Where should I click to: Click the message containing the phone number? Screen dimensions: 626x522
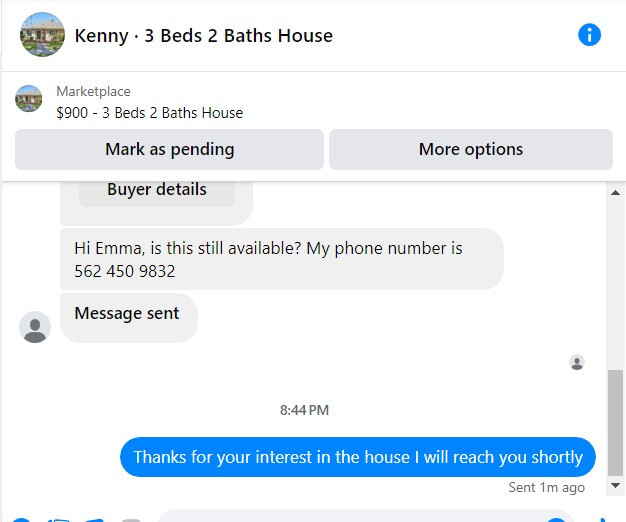(x=281, y=259)
